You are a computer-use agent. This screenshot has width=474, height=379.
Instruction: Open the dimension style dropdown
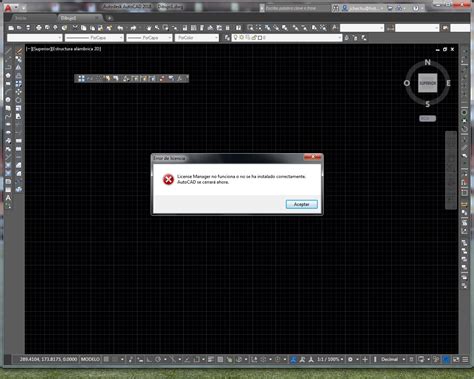tap(417, 28)
